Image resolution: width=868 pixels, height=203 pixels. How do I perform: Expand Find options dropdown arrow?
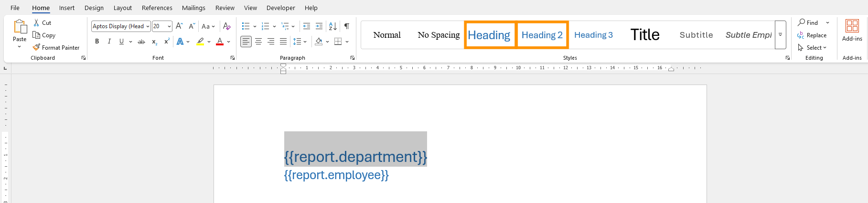[x=827, y=23]
